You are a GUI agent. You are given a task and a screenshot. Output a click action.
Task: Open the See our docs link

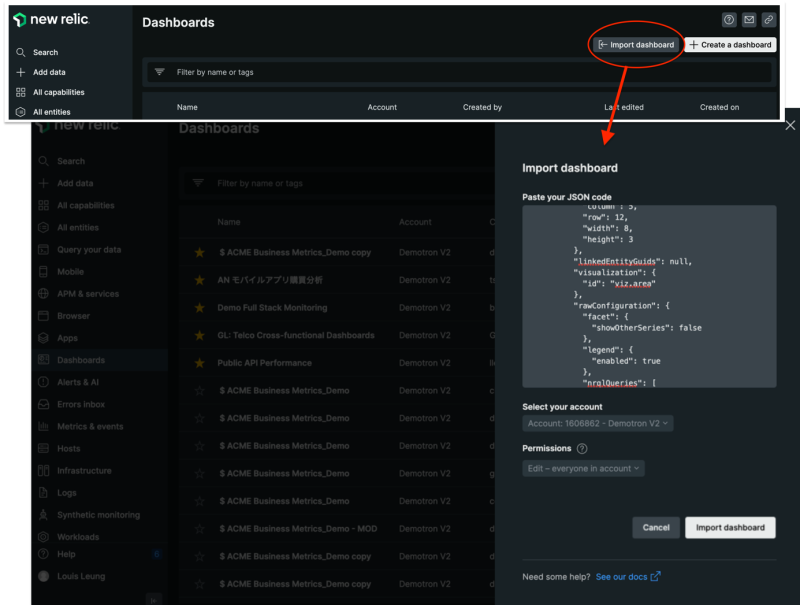point(622,575)
